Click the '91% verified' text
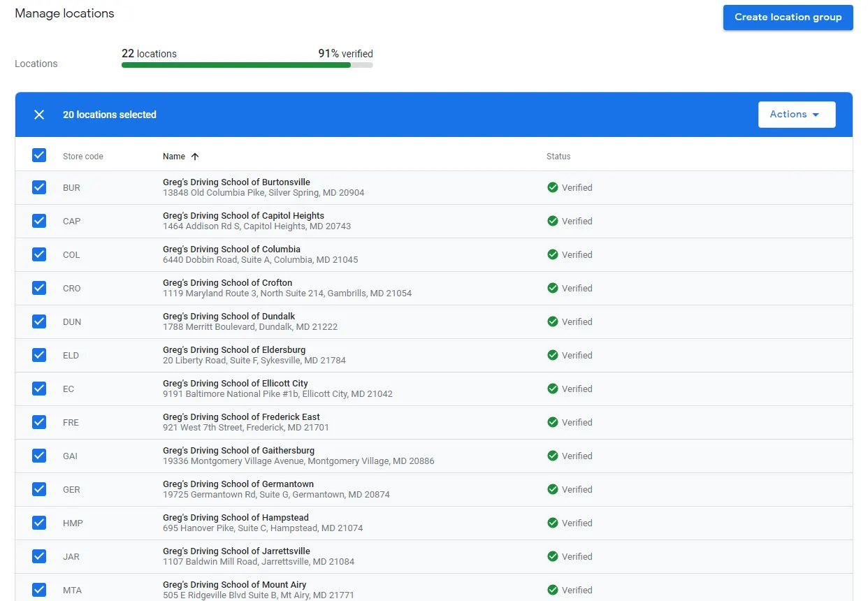 (345, 54)
